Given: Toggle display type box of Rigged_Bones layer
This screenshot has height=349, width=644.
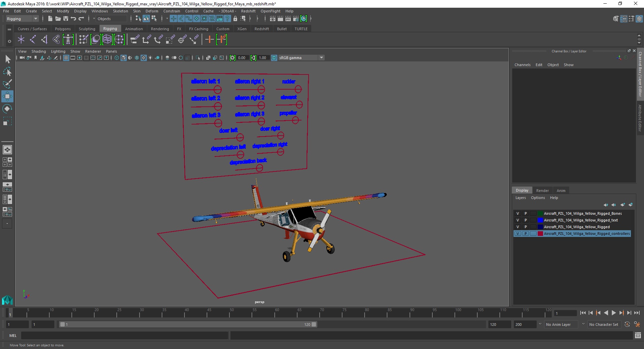Looking at the screenshot, I should click(x=533, y=213).
